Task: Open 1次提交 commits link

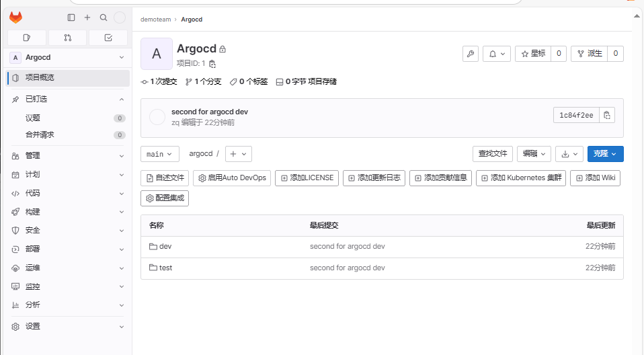Action: pyautogui.click(x=159, y=82)
